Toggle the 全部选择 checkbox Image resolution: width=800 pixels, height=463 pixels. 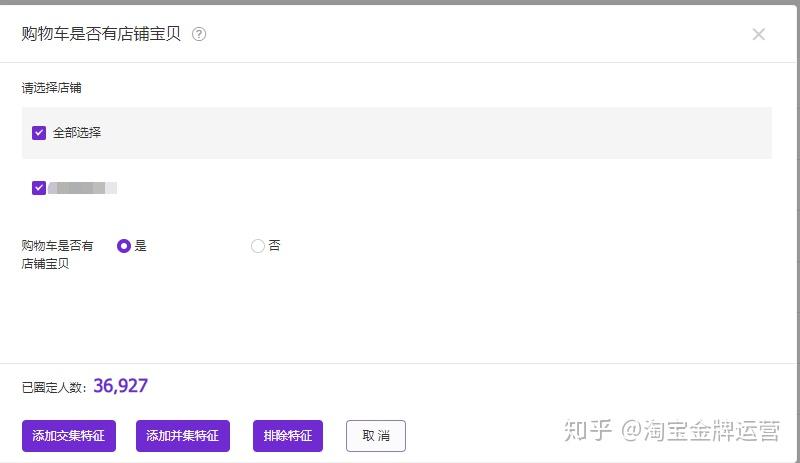(x=39, y=133)
